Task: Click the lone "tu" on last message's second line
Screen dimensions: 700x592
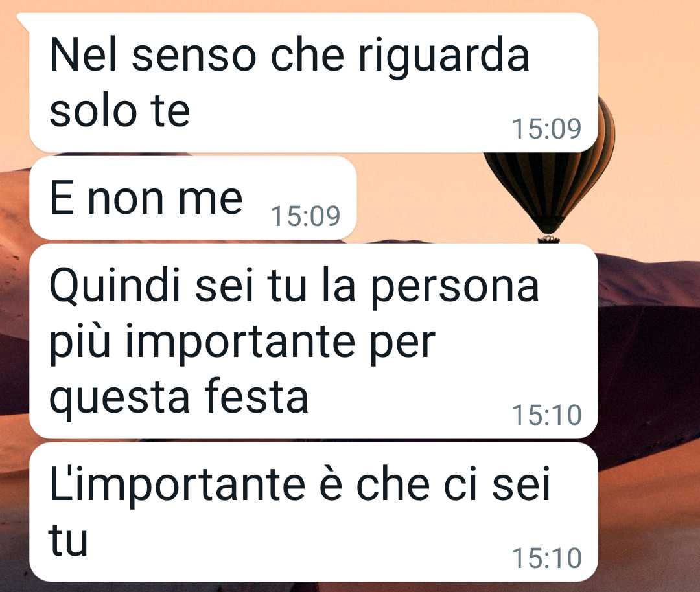Action: point(68,540)
